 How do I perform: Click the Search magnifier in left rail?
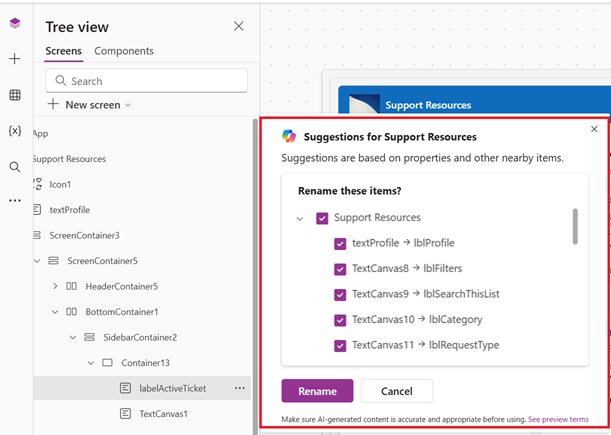point(14,167)
